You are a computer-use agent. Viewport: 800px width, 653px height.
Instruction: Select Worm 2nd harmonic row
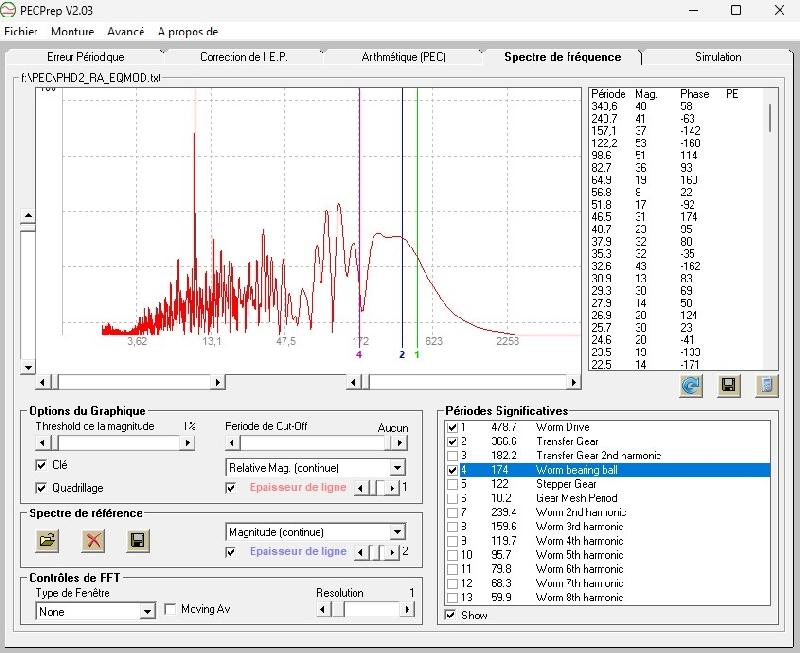click(x=608, y=512)
